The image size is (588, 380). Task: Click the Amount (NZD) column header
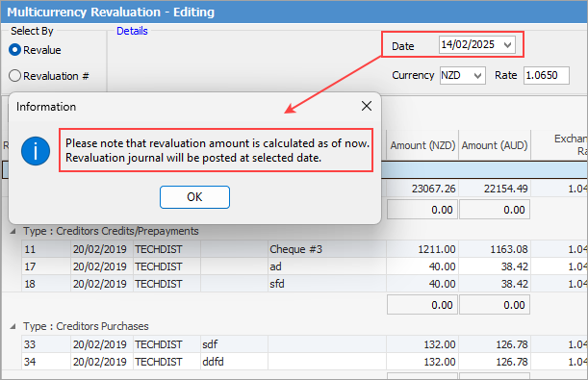pyautogui.click(x=422, y=145)
